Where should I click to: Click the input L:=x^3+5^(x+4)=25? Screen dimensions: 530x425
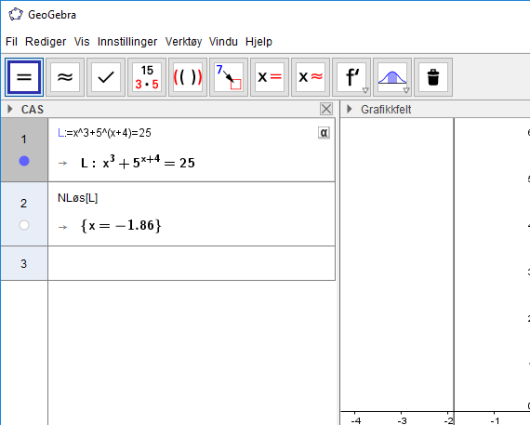click(104, 133)
